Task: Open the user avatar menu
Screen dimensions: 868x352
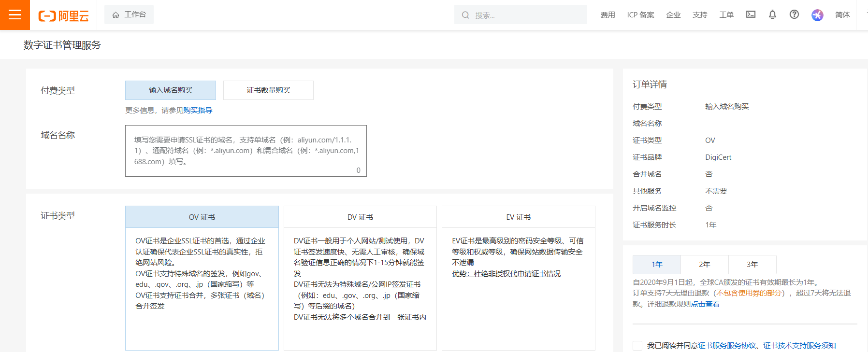Action: point(817,15)
